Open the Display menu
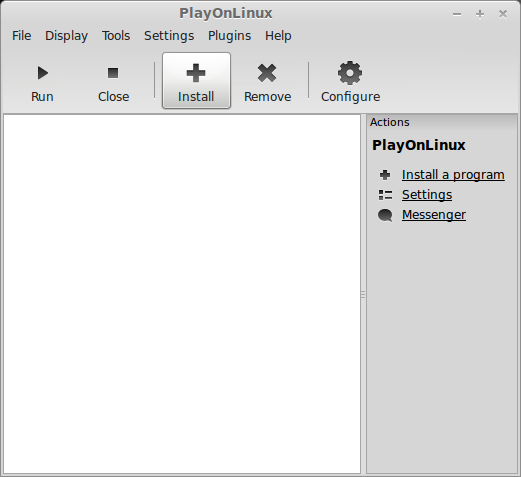The image size is (521, 477). coord(67,36)
